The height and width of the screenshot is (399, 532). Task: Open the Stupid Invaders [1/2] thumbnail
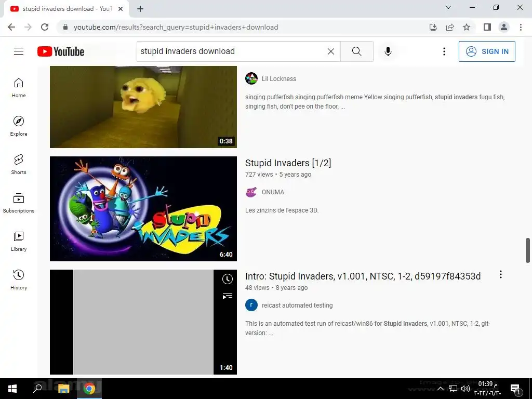click(x=143, y=209)
